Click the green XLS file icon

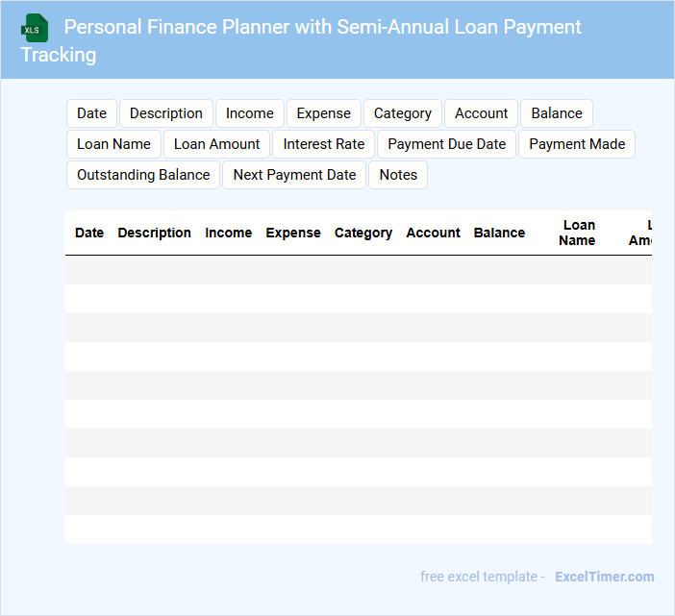click(35, 28)
